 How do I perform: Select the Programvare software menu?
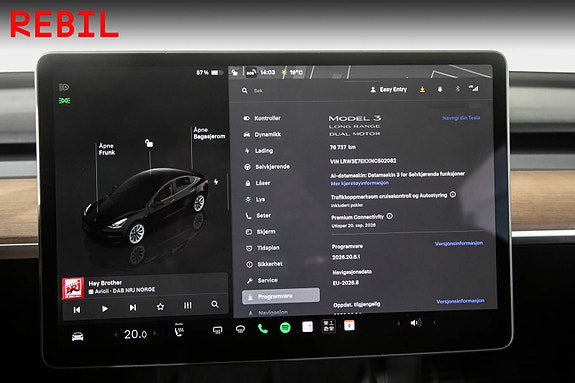point(281,296)
